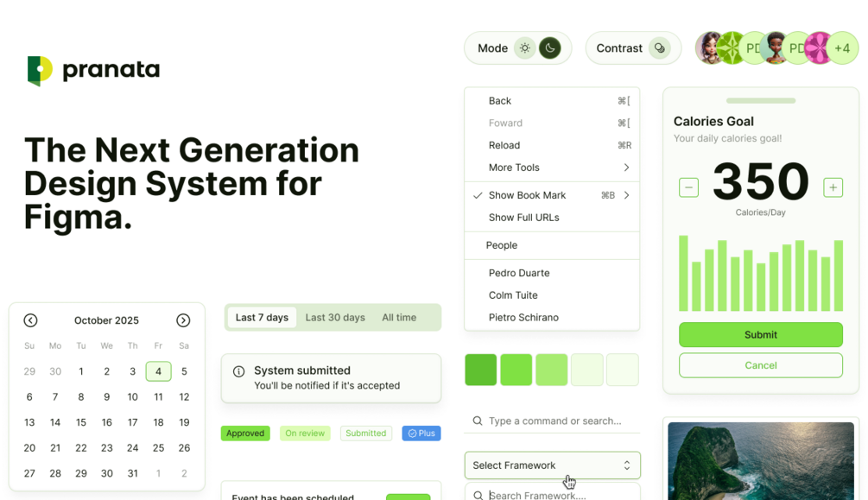Open the island coastline photo thumbnail

[761, 460]
